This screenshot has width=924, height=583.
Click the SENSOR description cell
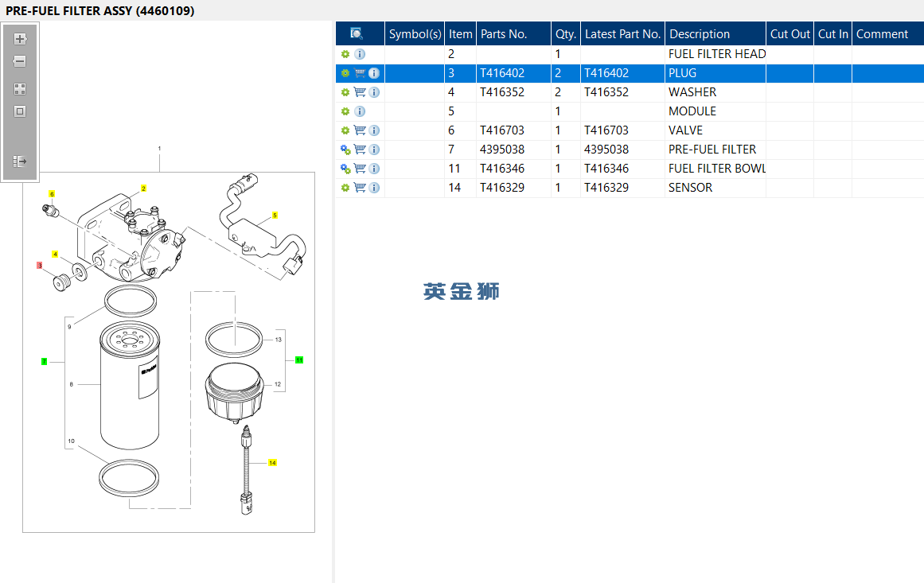click(715, 188)
